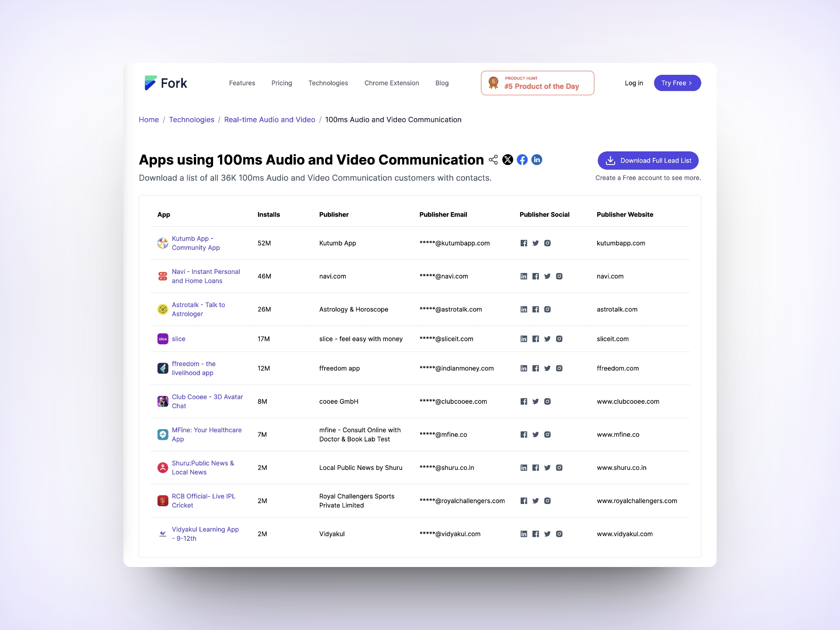Click the download icon on Download Full Lead List
Viewport: 840px width, 630px height.
pos(609,160)
